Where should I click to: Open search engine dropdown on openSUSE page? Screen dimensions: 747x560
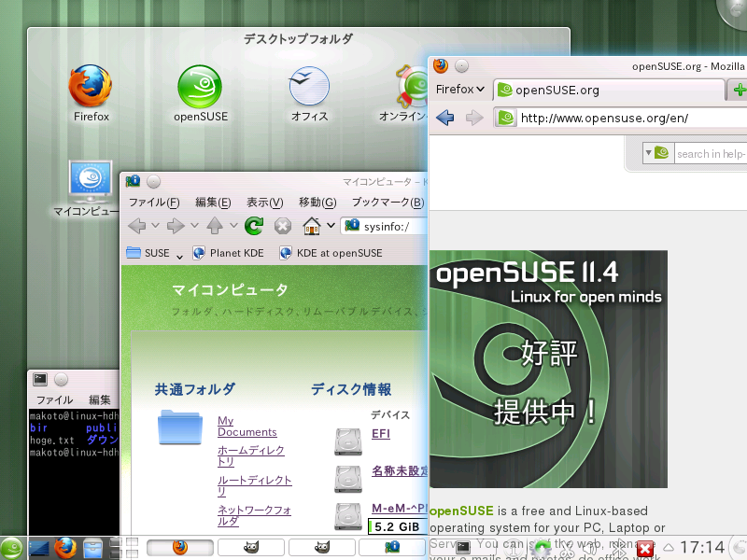658,153
